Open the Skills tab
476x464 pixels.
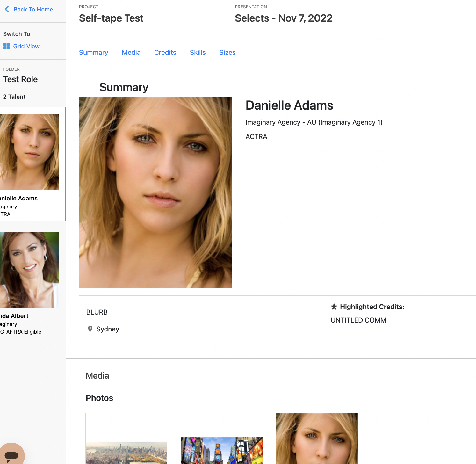(x=198, y=53)
